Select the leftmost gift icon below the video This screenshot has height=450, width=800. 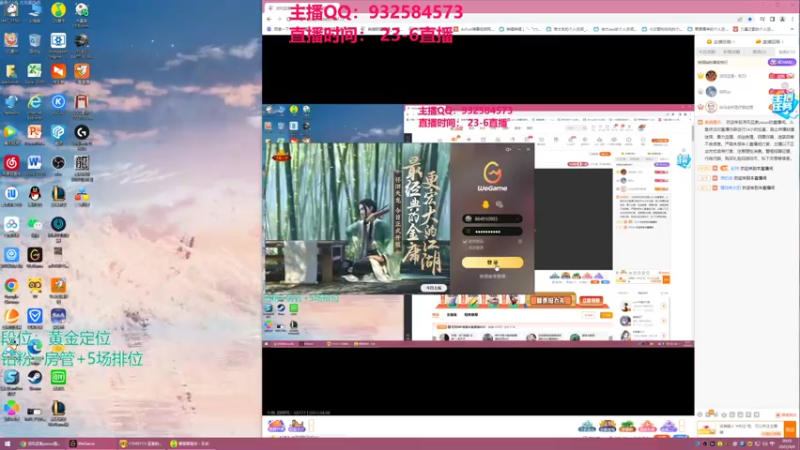(276, 426)
